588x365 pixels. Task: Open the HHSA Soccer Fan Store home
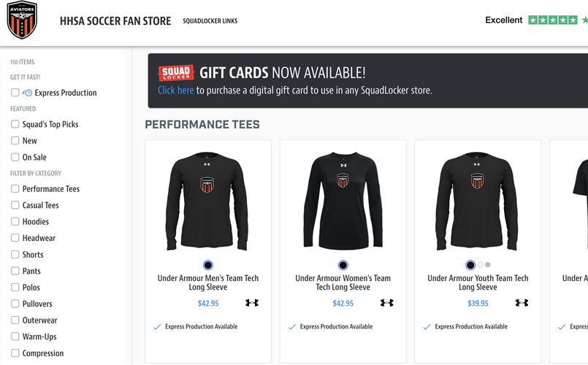click(x=115, y=21)
